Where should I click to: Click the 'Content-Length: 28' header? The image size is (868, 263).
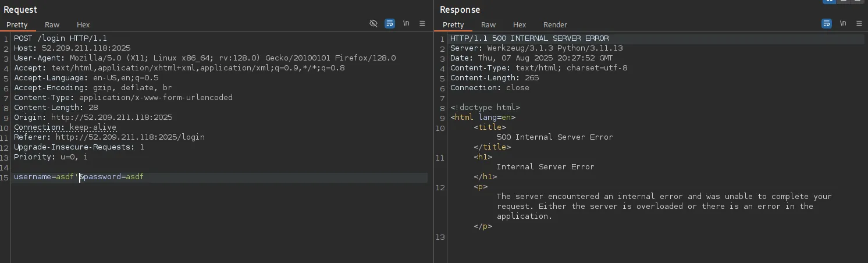point(56,108)
